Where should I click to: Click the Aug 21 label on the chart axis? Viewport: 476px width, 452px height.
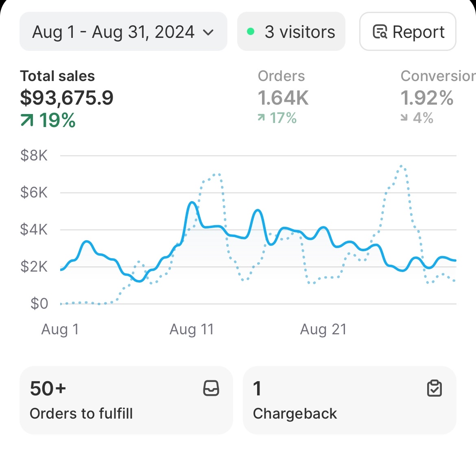[x=323, y=329]
